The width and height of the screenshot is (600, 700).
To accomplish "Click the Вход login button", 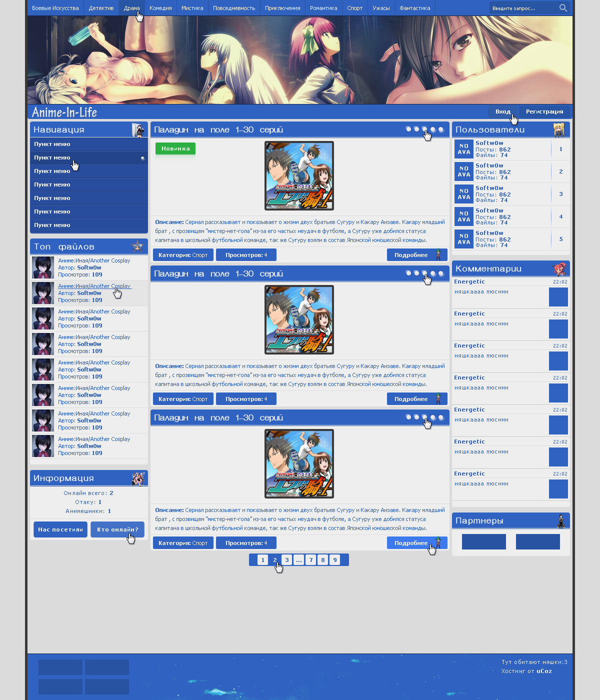I will [x=503, y=111].
